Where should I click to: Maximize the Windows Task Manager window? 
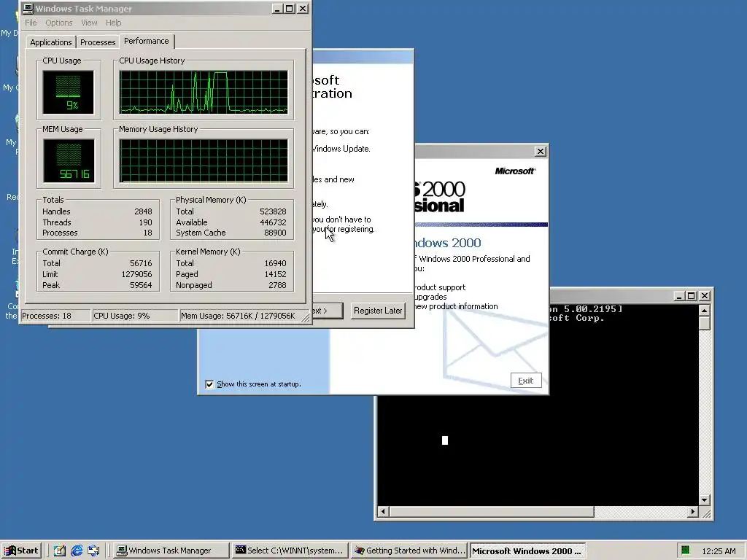[289, 9]
